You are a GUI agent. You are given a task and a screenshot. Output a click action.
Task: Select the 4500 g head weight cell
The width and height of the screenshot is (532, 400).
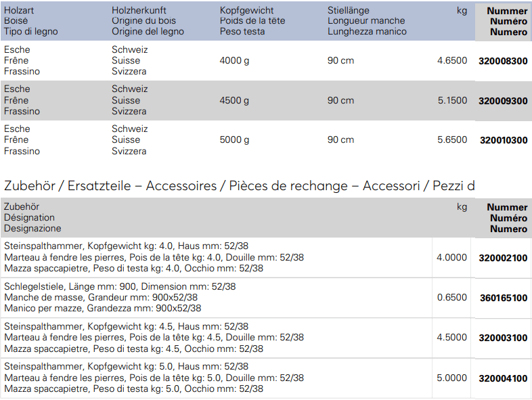click(234, 100)
